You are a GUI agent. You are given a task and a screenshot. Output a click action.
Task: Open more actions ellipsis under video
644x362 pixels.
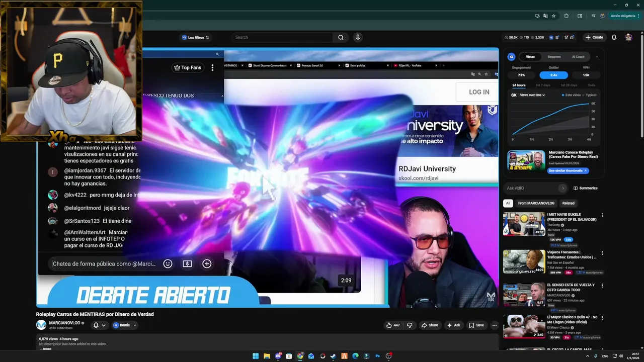point(494,325)
